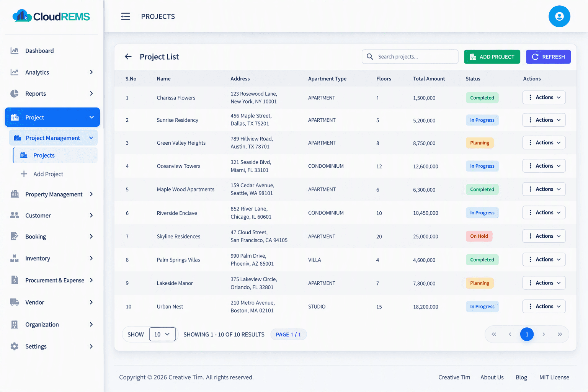Click the Vendor truck icon

[15, 302]
